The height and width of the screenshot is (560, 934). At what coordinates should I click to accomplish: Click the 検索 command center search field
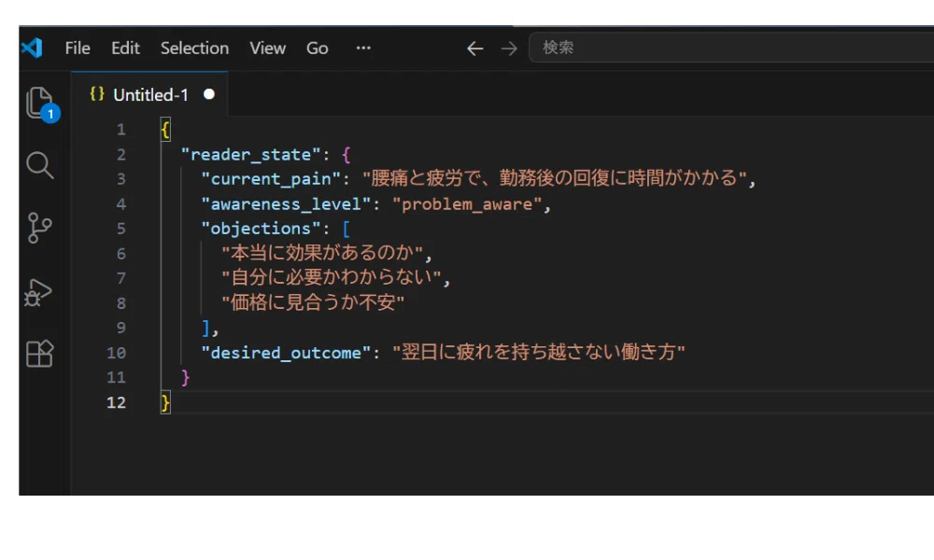pyautogui.click(x=731, y=48)
